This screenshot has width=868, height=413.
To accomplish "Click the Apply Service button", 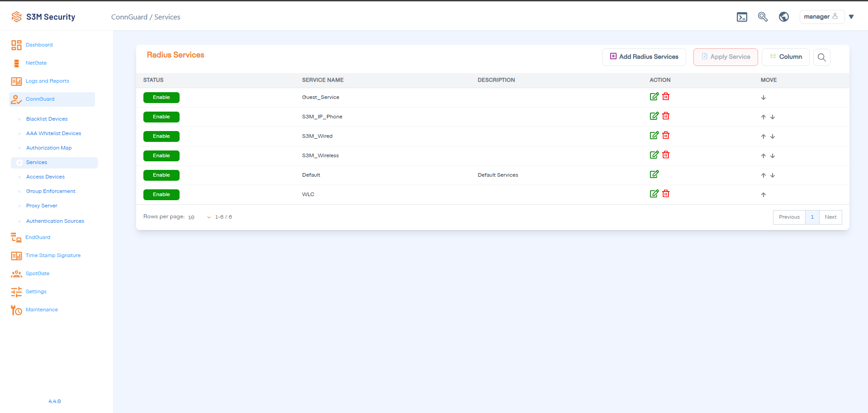I will (726, 57).
